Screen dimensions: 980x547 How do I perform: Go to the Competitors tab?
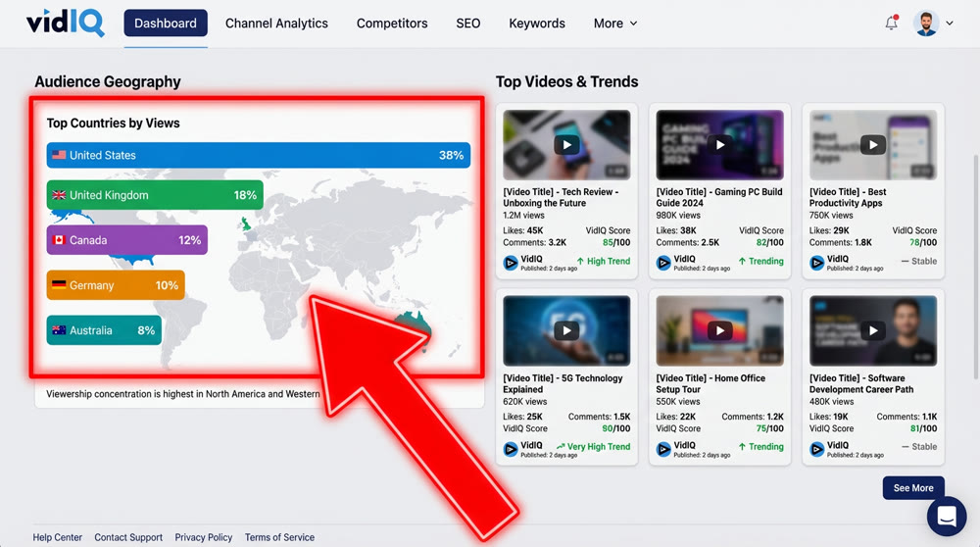tap(392, 24)
